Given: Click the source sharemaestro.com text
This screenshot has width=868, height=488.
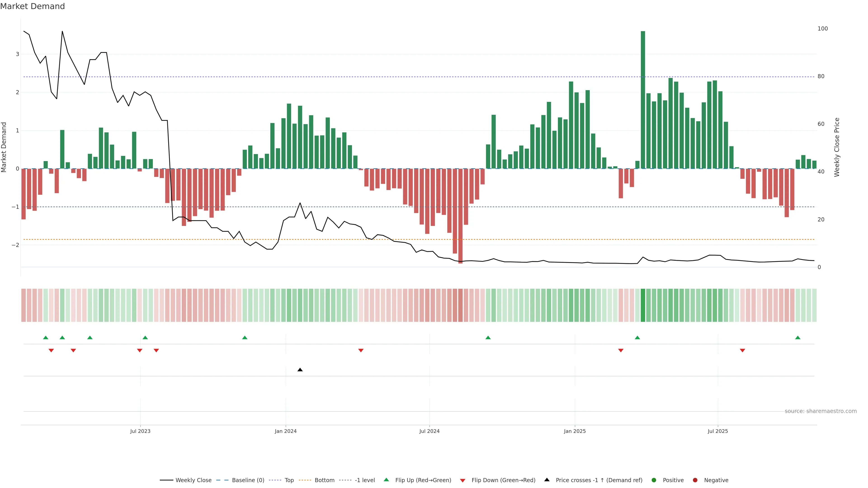Looking at the screenshot, I should (821, 411).
